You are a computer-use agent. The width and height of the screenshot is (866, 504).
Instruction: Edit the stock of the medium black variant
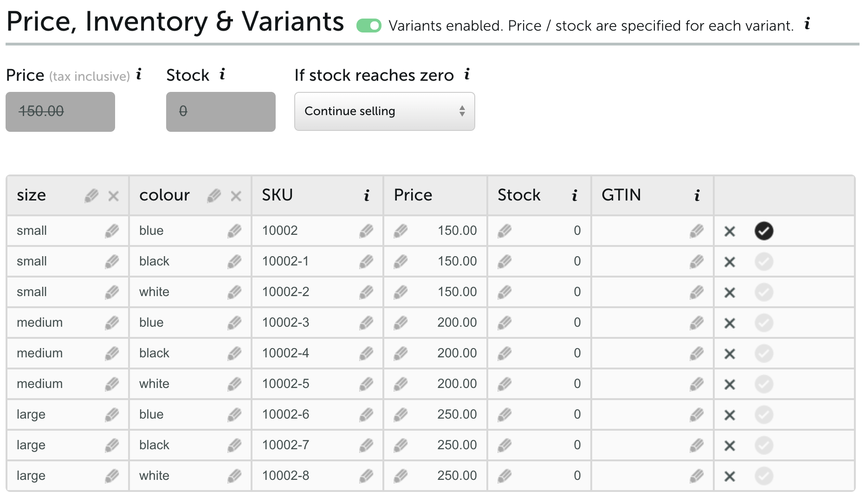point(504,353)
